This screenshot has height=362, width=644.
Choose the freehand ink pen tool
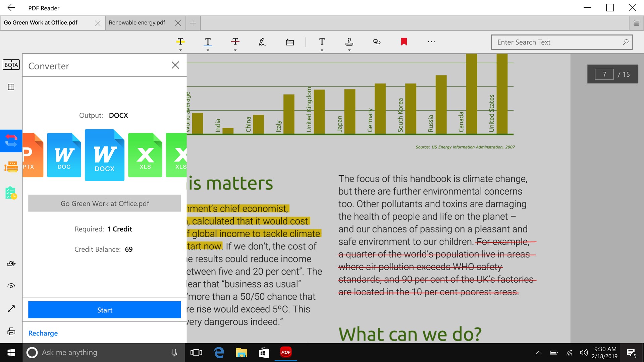click(262, 42)
